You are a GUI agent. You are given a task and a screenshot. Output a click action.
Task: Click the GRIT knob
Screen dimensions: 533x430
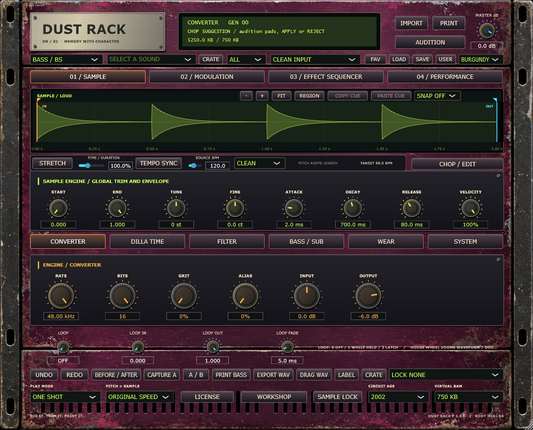click(184, 296)
